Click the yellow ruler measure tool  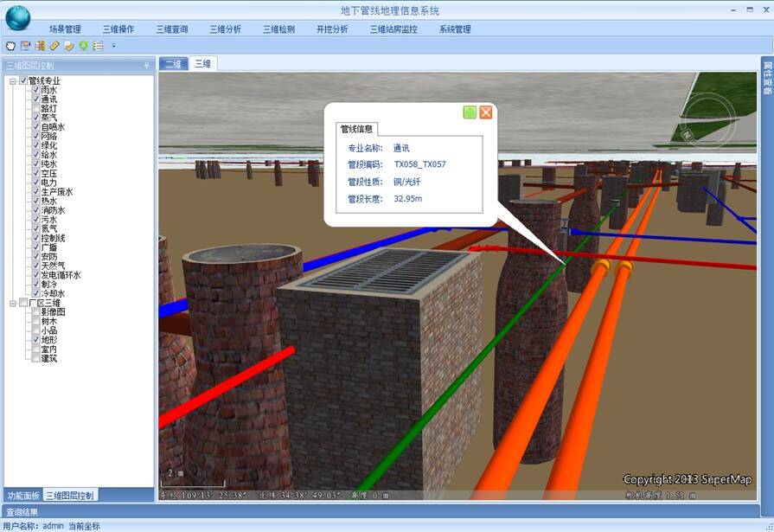pos(54,46)
